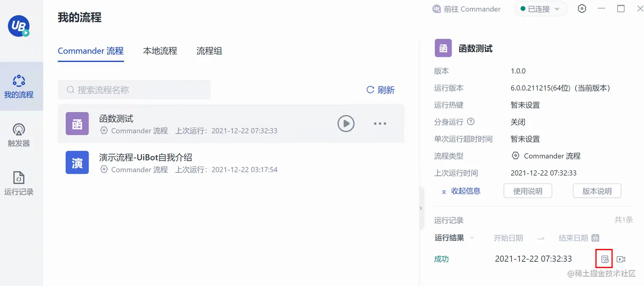The image size is (644, 286).
Task: Minimize the window
Action: pyautogui.click(x=601, y=9)
